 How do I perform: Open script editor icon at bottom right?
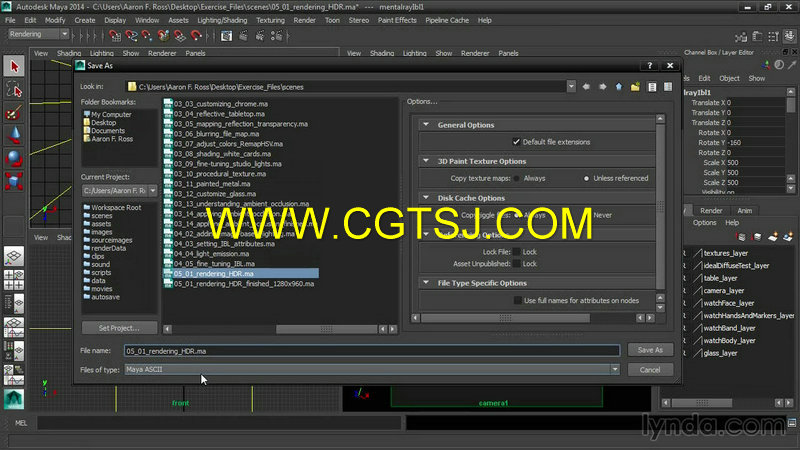[x=792, y=423]
